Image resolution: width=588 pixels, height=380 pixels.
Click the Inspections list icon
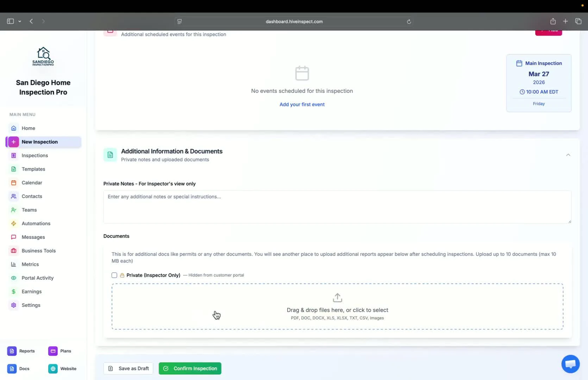point(13,156)
